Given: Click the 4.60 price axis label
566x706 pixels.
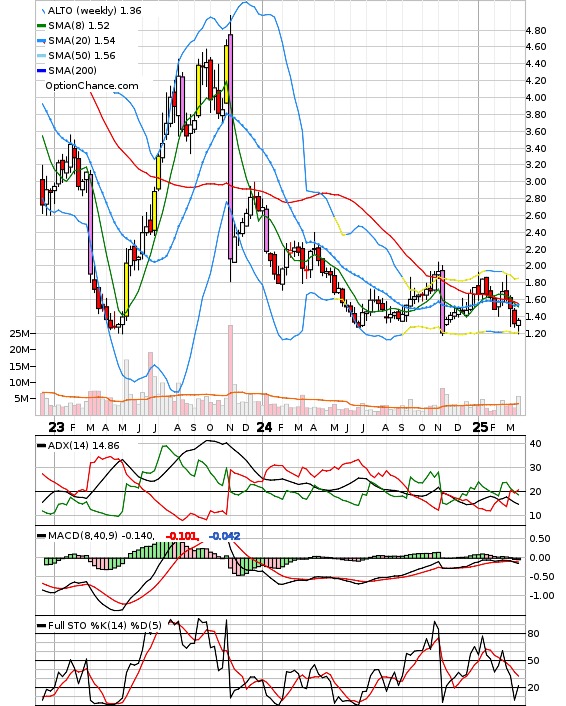Looking at the screenshot, I should [536, 47].
